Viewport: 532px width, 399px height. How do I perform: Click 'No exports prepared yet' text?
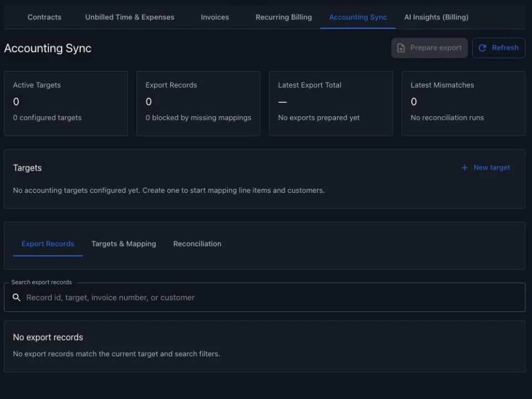[x=319, y=117]
